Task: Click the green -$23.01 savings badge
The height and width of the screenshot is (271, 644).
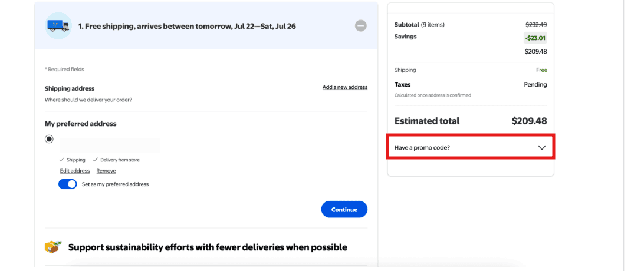Action: [535, 38]
